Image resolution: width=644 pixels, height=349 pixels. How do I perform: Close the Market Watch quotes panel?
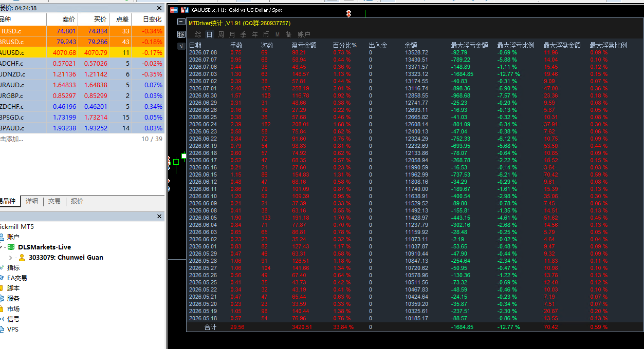coord(159,8)
